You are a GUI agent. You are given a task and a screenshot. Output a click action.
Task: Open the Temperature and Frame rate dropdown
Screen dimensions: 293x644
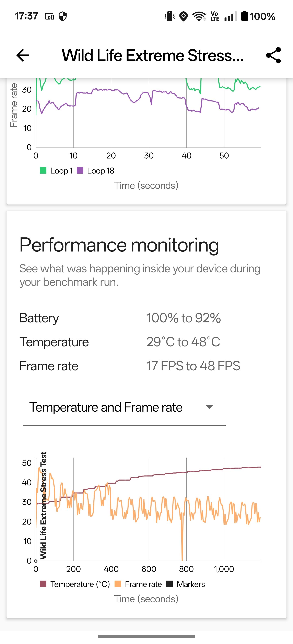(124, 408)
